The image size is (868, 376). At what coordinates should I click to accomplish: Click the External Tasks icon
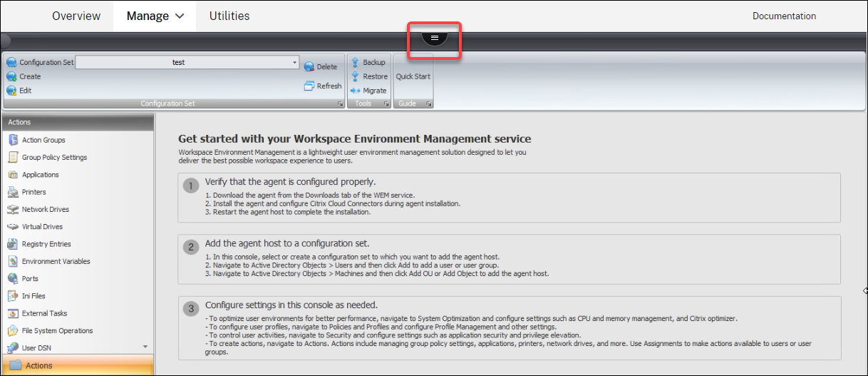[13, 313]
